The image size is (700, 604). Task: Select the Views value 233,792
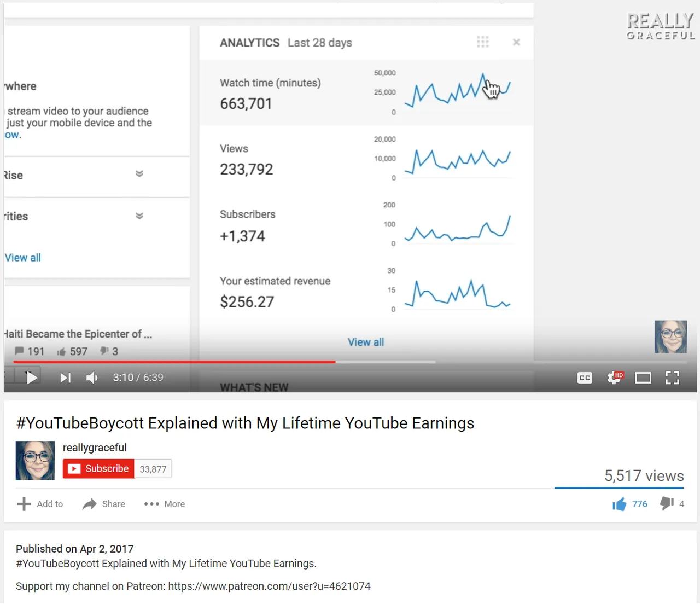(x=246, y=169)
